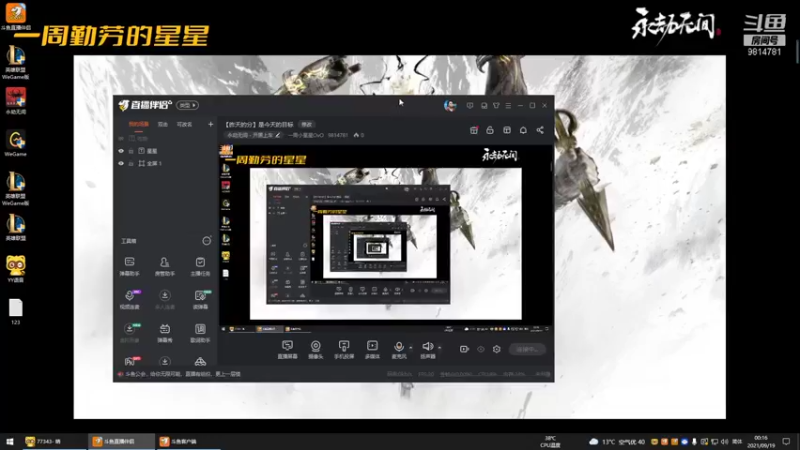Switch to the first scene tab

[x=138, y=124]
